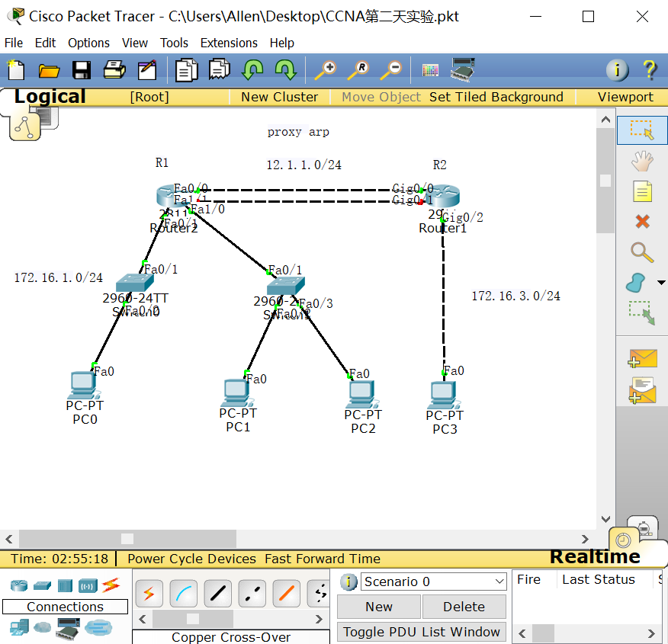Expand the Scenario 0 dropdown
668x644 pixels.
[x=499, y=582]
